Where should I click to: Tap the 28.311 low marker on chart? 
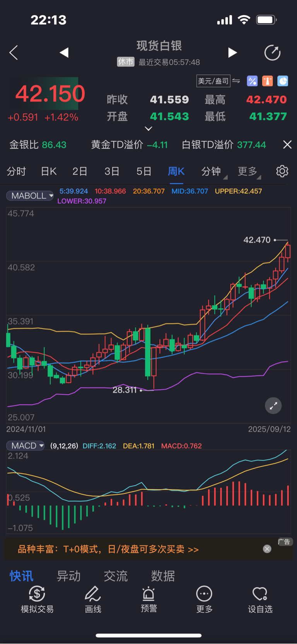click(125, 390)
